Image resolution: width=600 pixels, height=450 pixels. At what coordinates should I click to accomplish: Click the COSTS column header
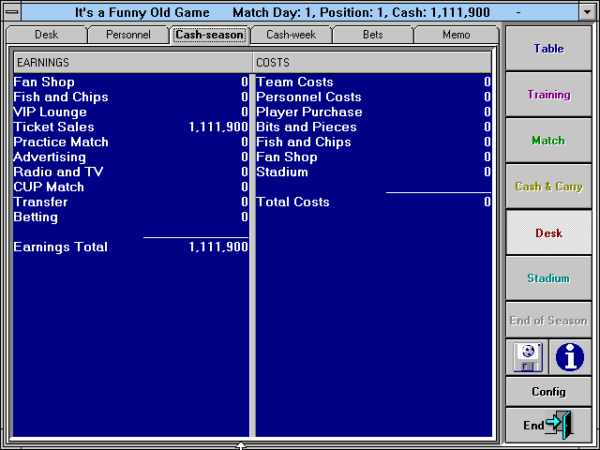point(372,62)
